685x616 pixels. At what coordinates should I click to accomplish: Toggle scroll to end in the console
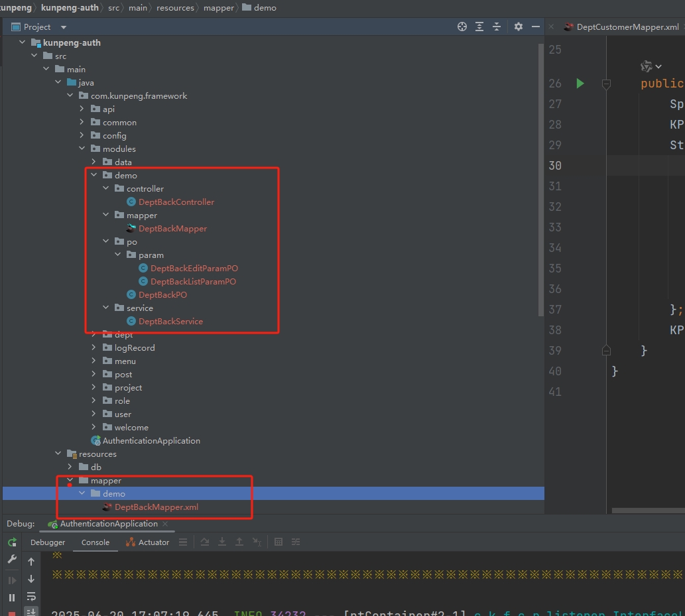pos(31,611)
